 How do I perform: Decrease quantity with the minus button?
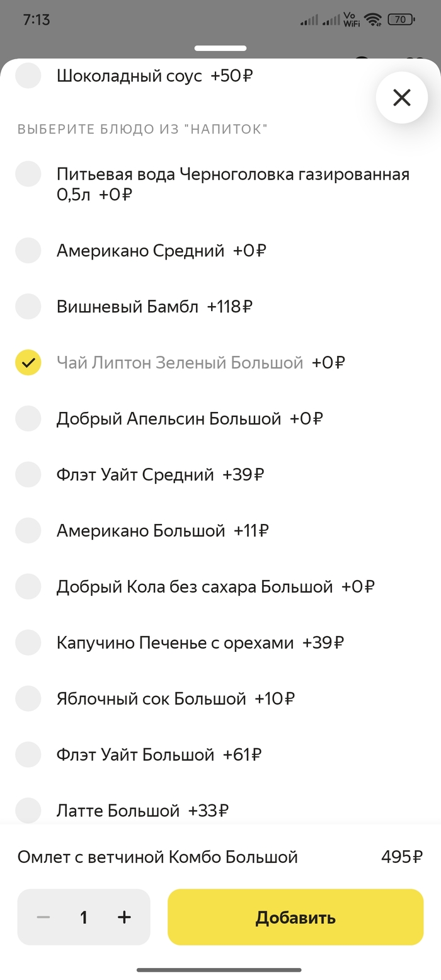(43, 917)
